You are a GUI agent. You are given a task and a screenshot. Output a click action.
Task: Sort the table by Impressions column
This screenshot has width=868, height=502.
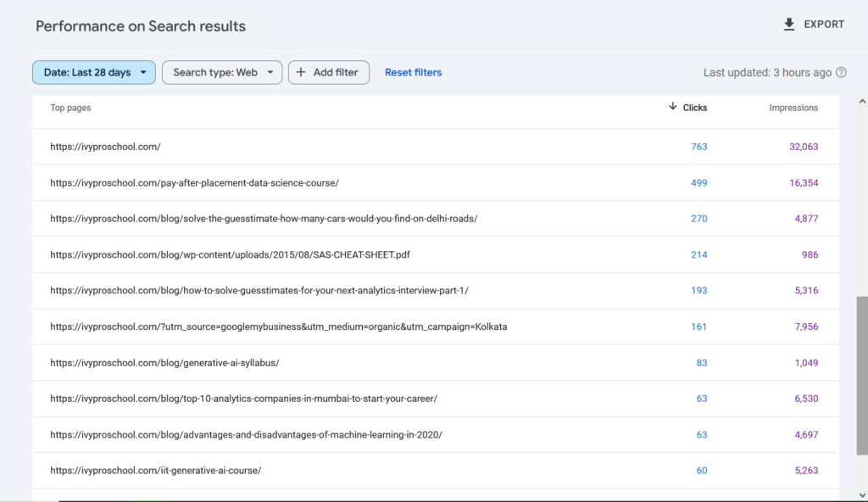point(793,108)
